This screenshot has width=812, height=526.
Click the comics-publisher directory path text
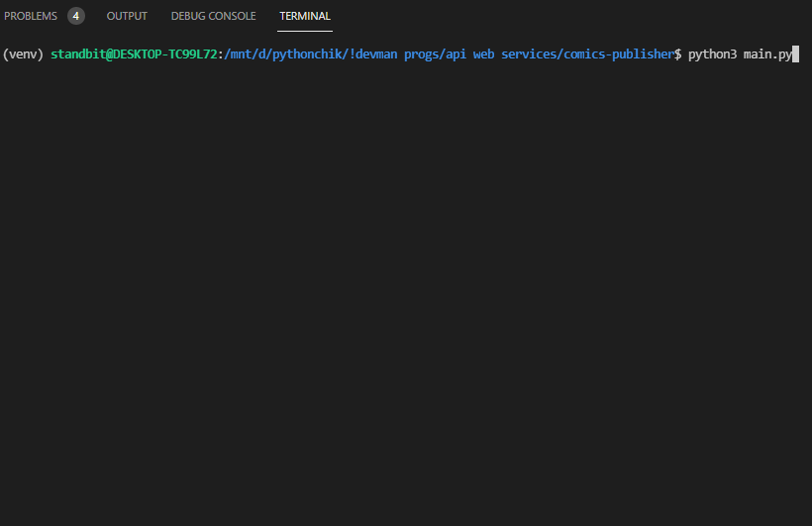[619, 53]
